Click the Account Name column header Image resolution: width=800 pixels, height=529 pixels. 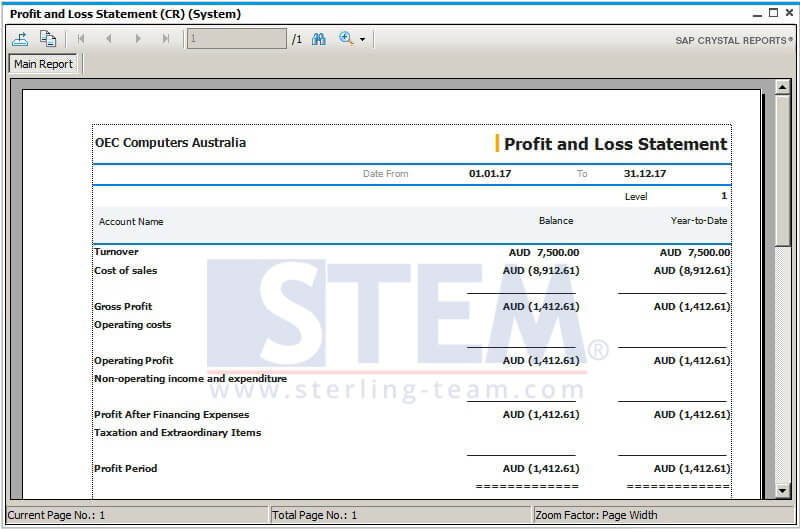131,222
